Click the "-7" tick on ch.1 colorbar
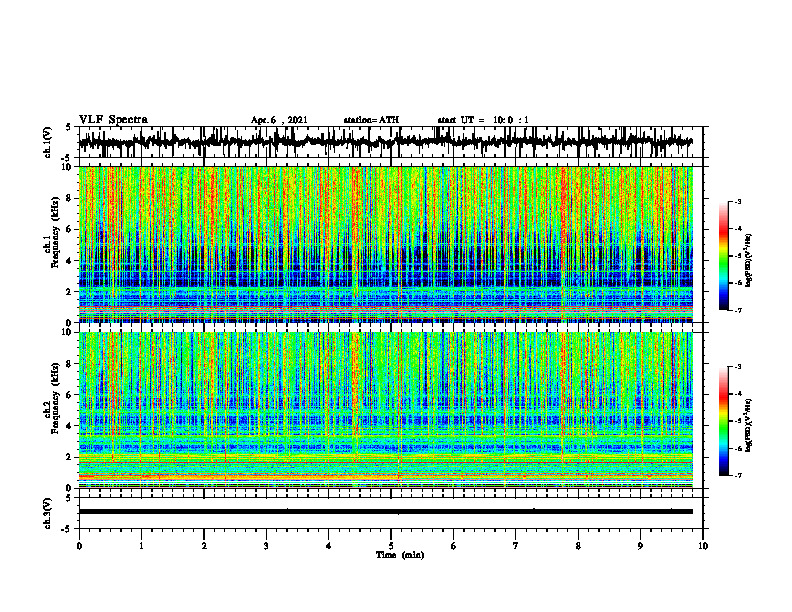 point(737,310)
